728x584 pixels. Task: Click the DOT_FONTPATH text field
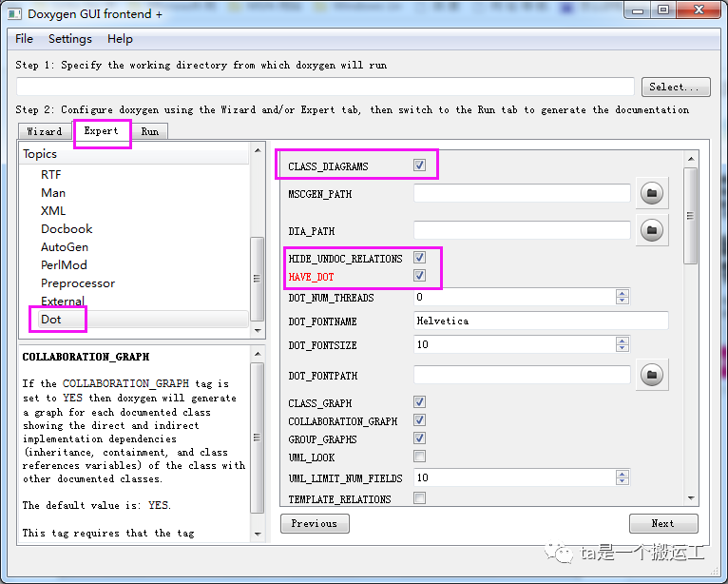(x=522, y=375)
